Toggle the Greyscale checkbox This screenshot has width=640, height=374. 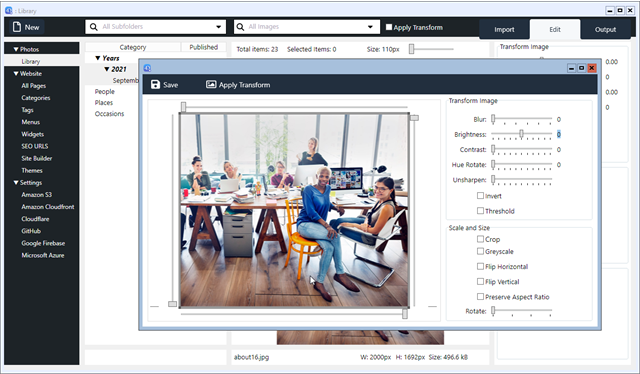[480, 251]
